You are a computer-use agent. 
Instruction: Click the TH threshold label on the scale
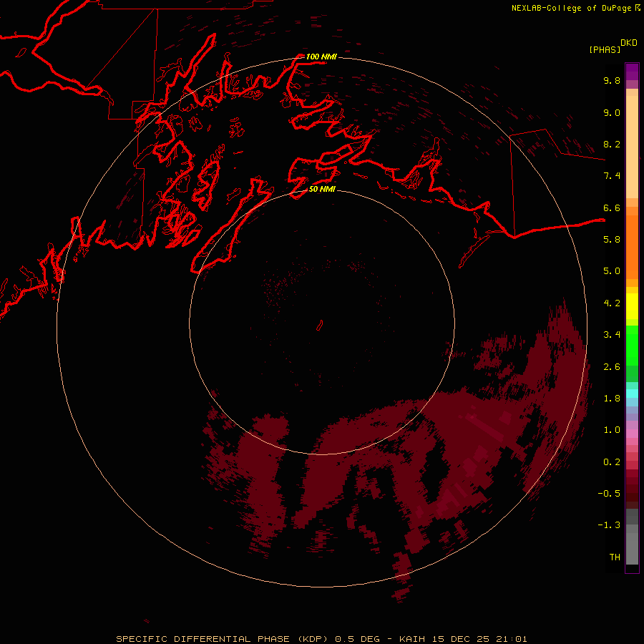(x=615, y=557)
